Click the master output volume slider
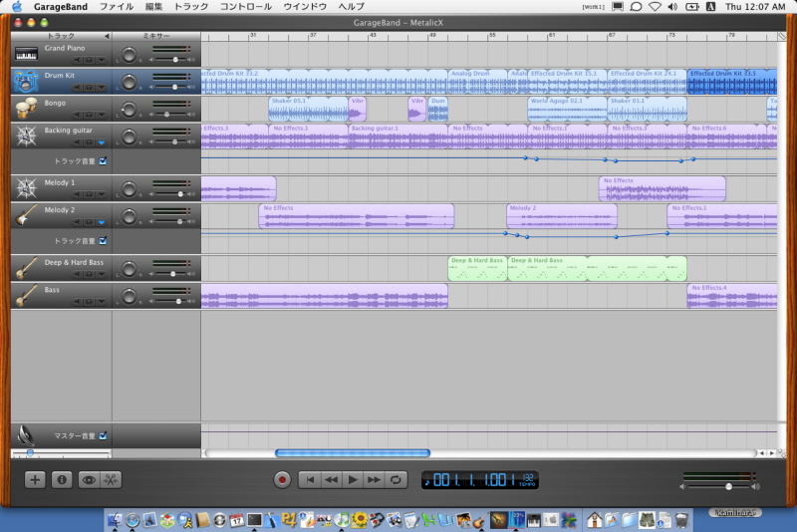Viewport: 797px width, 532px height. (728, 486)
